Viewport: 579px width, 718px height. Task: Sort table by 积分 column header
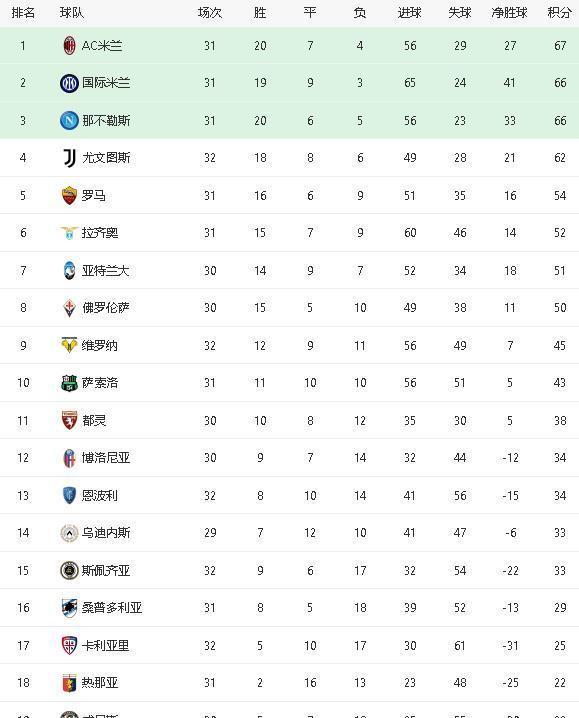(x=560, y=13)
